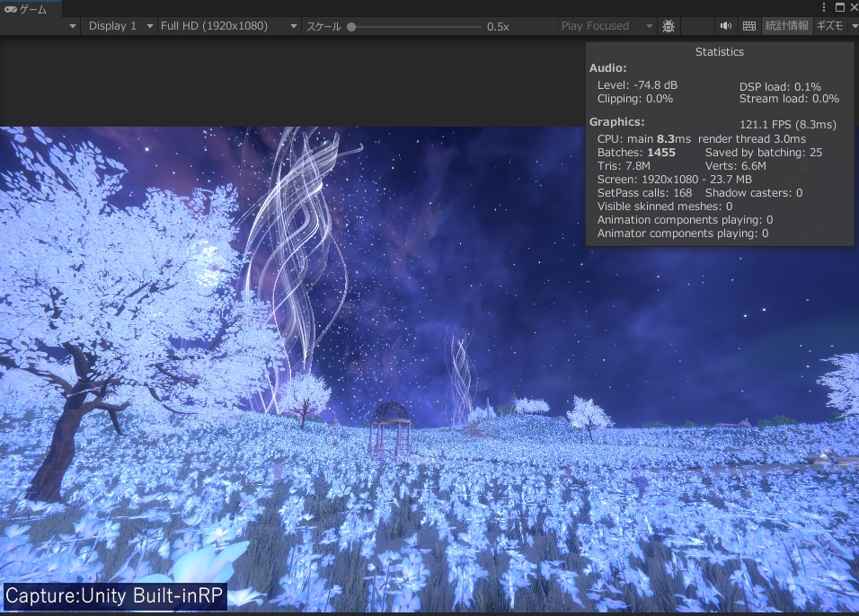Click the CPU: main 8.3ms value
The width and height of the screenshot is (859, 616).
pyautogui.click(x=643, y=139)
